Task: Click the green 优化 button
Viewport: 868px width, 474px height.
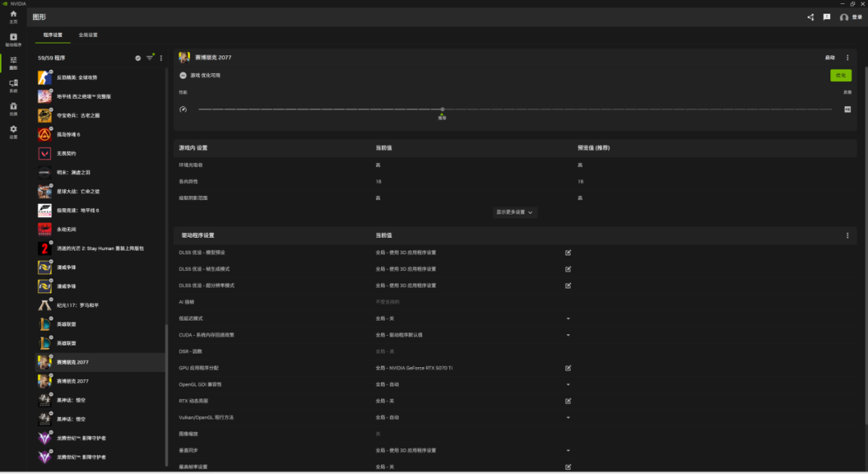Action: [x=841, y=76]
